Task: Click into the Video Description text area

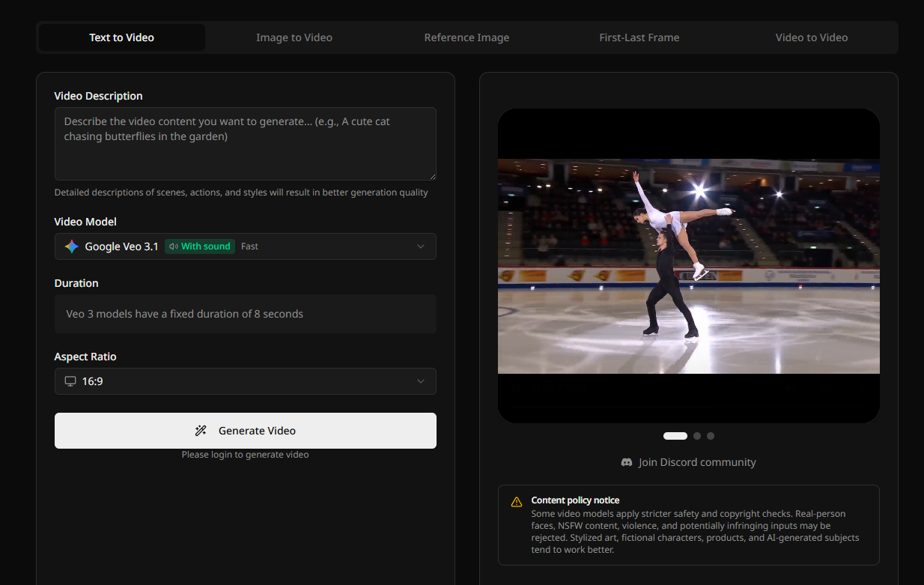Action: coord(245,144)
